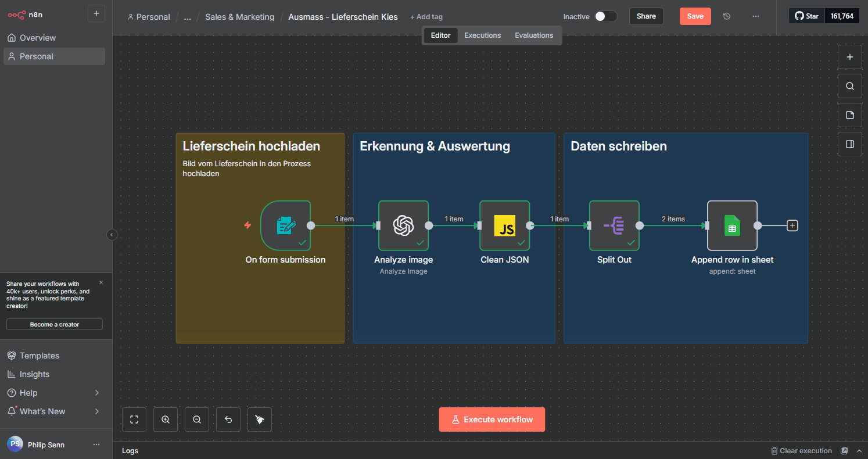Switch to the Evaluations tab

tap(534, 35)
